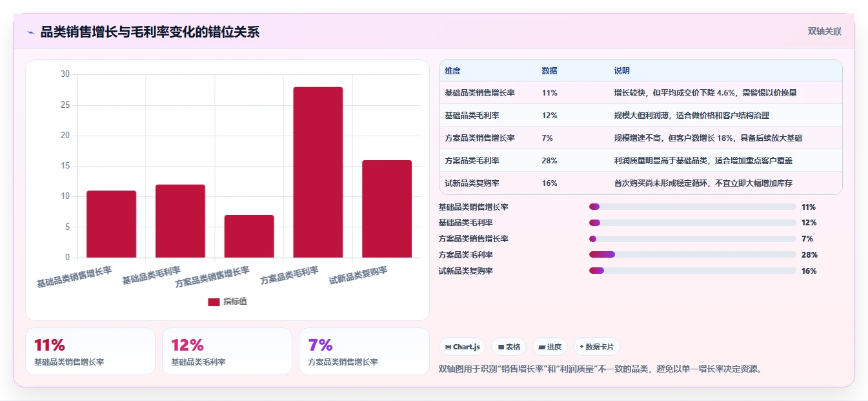Click table cell 基础品类毛利率
The width and height of the screenshot is (868, 401).
pos(472,116)
